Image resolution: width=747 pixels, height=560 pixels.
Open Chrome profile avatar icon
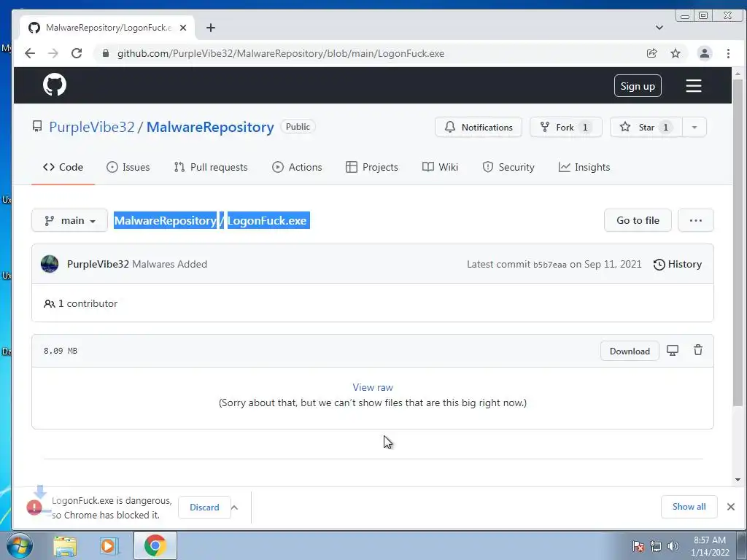(x=704, y=53)
